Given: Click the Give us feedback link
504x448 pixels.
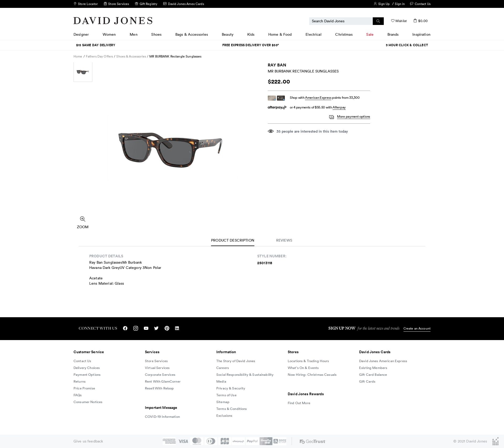Looking at the screenshot, I should coord(88,441).
